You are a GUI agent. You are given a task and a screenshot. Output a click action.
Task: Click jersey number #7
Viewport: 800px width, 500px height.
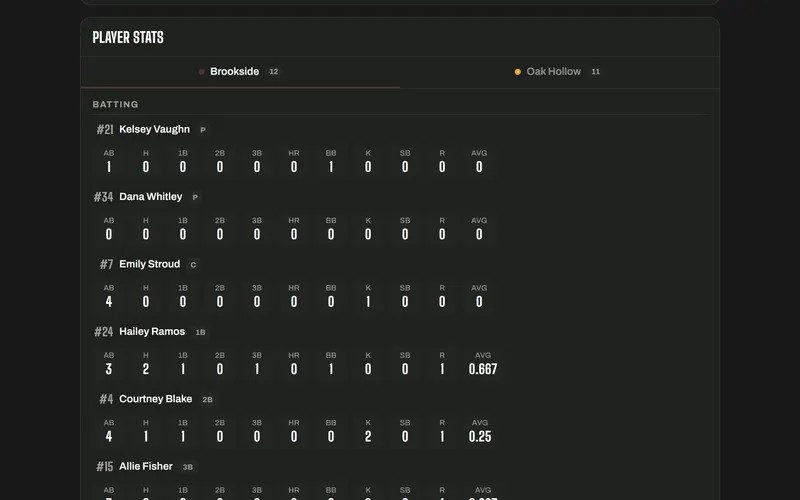click(x=107, y=264)
